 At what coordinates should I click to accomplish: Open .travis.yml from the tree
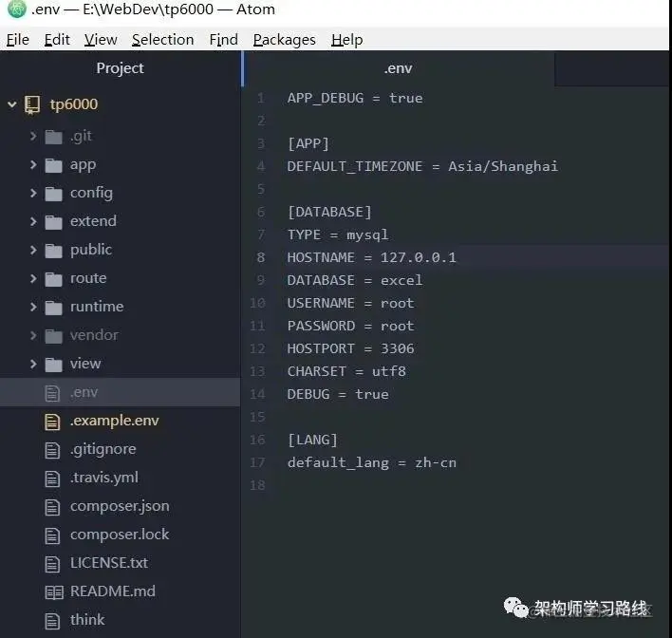pos(104,478)
